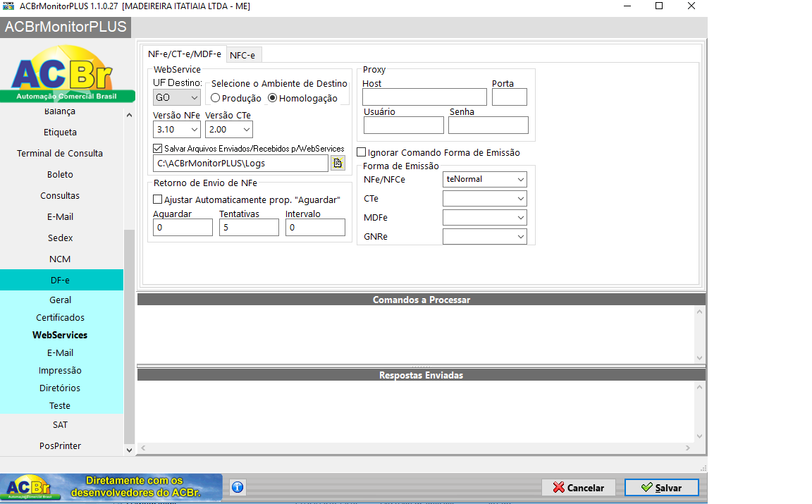The height and width of the screenshot is (504, 812).
Task: Open Certificados under DF-e
Action: coord(60,317)
